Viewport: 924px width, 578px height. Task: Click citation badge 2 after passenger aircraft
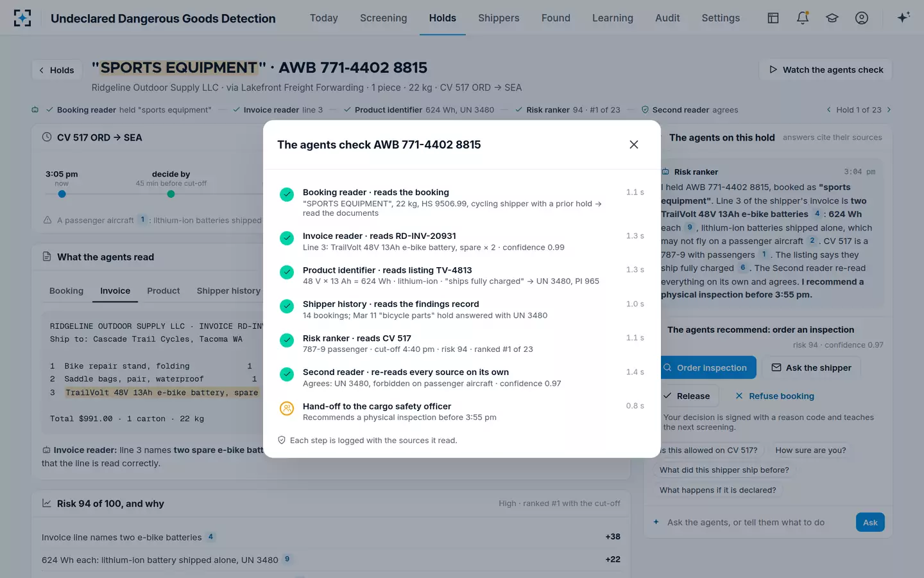812,240
